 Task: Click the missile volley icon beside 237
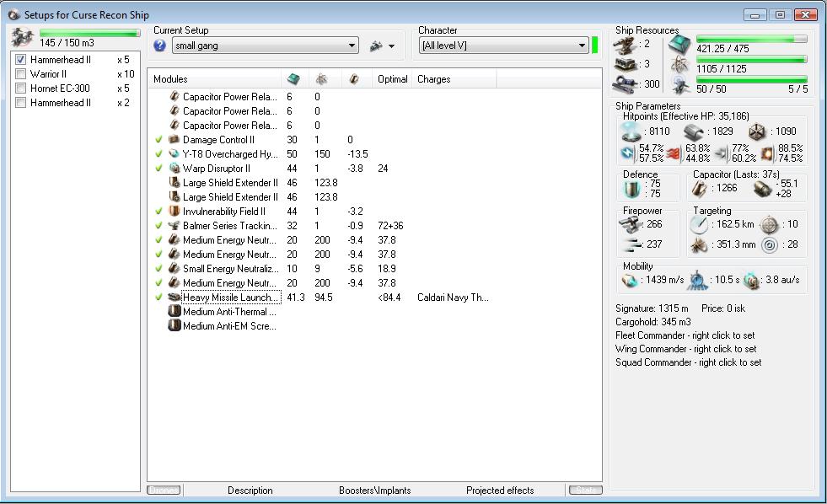click(x=632, y=244)
